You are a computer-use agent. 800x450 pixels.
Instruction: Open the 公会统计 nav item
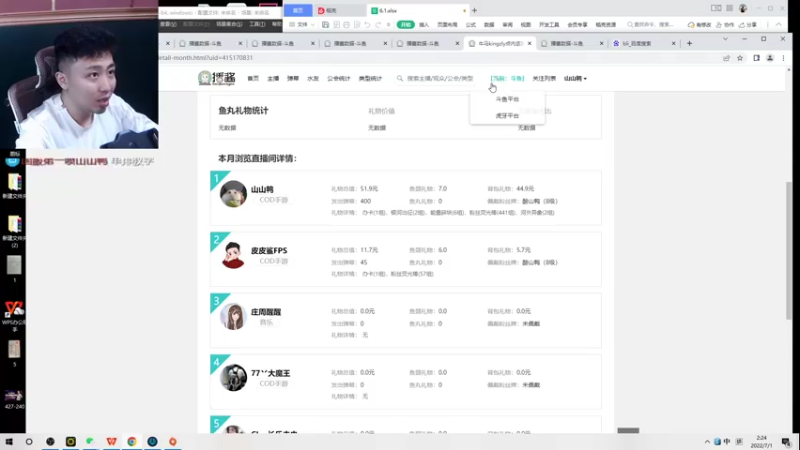click(x=338, y=79)
